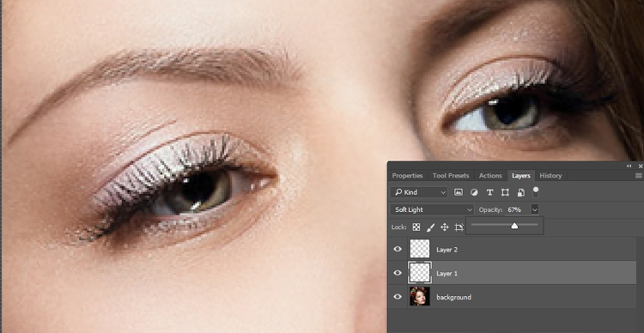The height and width of the screenshot is (333, 644).
Task: Click the smart object filter icon
Action: click(521, 192)
